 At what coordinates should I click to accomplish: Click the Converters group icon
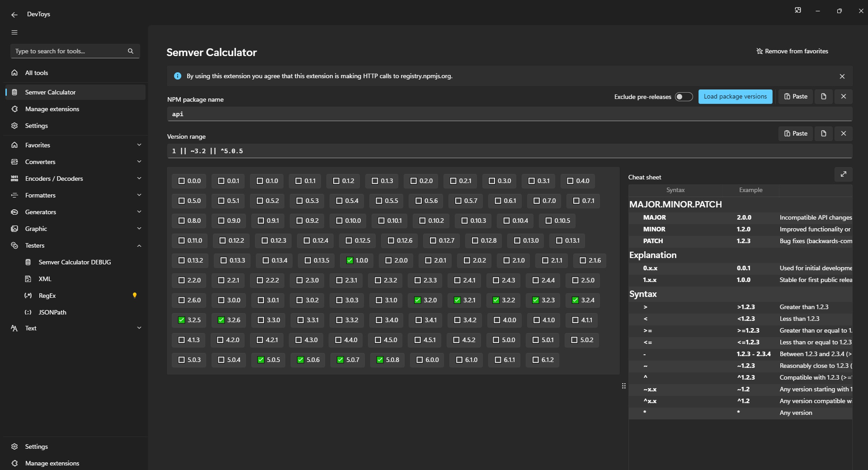(14, 162)
